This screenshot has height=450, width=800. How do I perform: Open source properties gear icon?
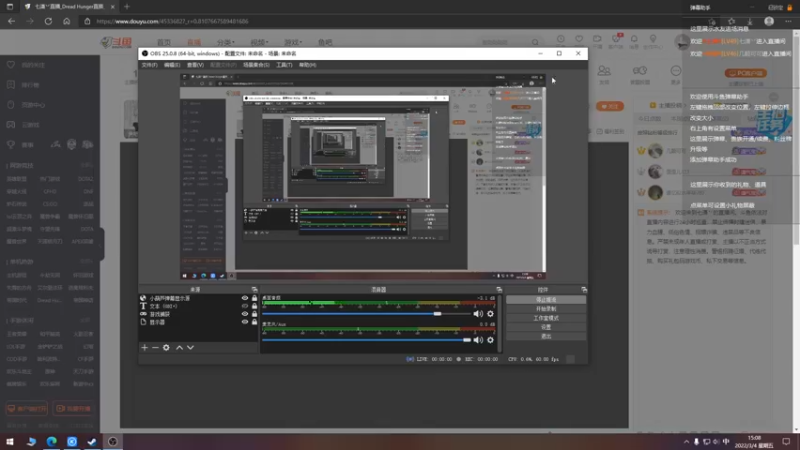(166, 347)
